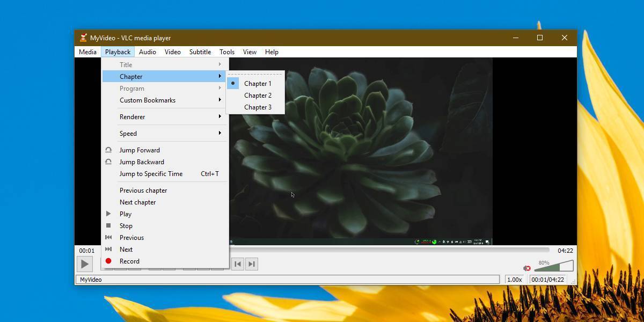Image resolution: width=644 pixels, height=322 pixels.
Task: Mute audio using the speaker icon
Action: click(x=527, y=267)
